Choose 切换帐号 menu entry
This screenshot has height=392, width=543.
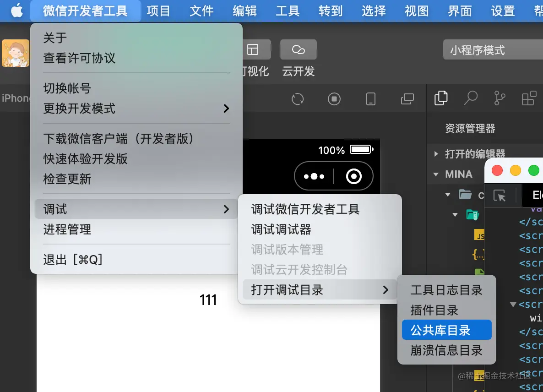(x=136, y=88)
